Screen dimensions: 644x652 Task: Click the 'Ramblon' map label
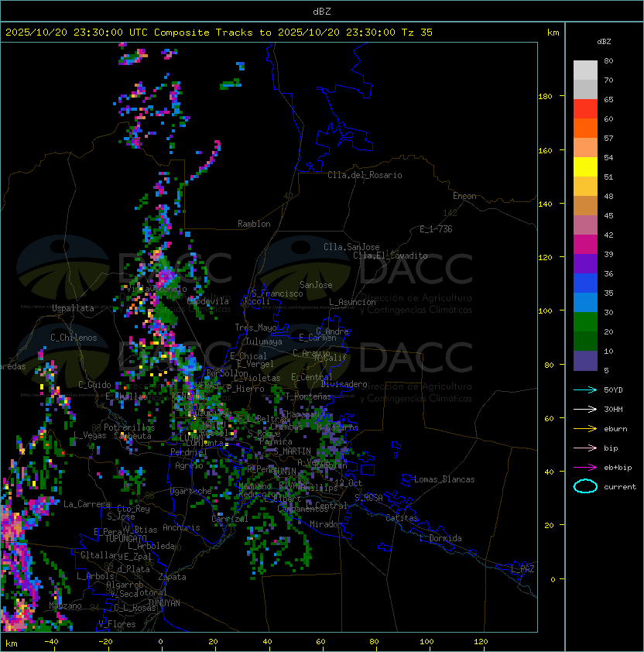coord(254,224)
